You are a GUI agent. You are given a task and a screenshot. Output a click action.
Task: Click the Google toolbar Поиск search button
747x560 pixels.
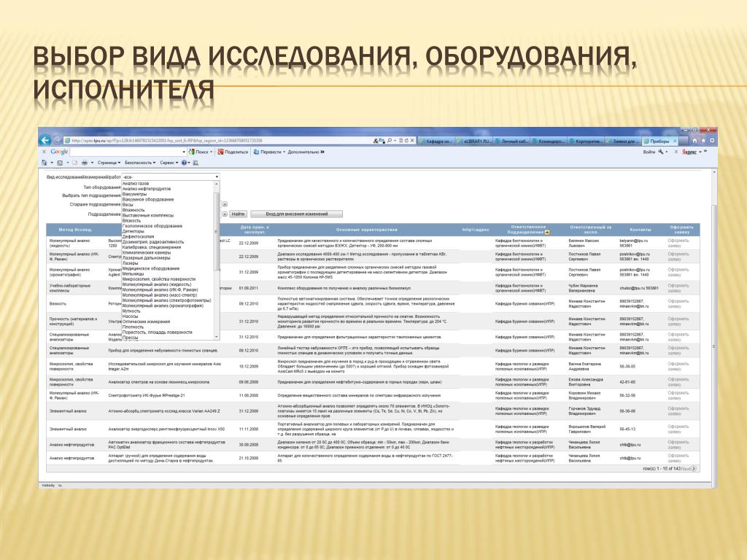[x=198, y=152]
